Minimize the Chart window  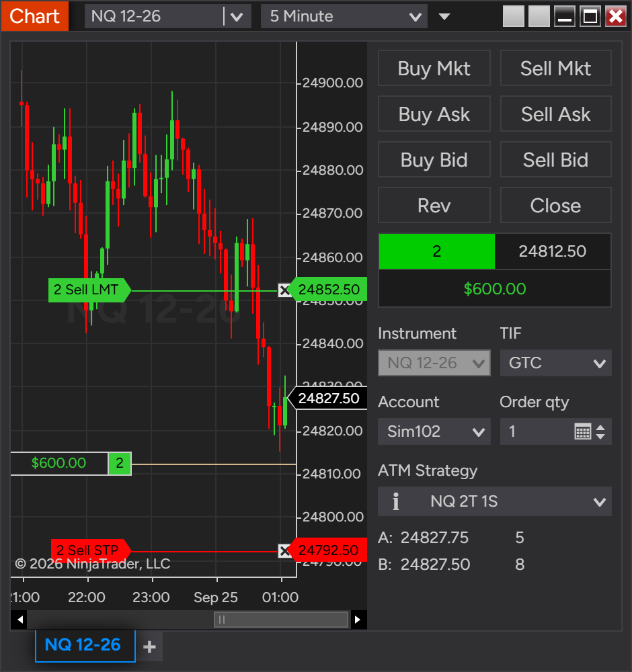(565, 16)
